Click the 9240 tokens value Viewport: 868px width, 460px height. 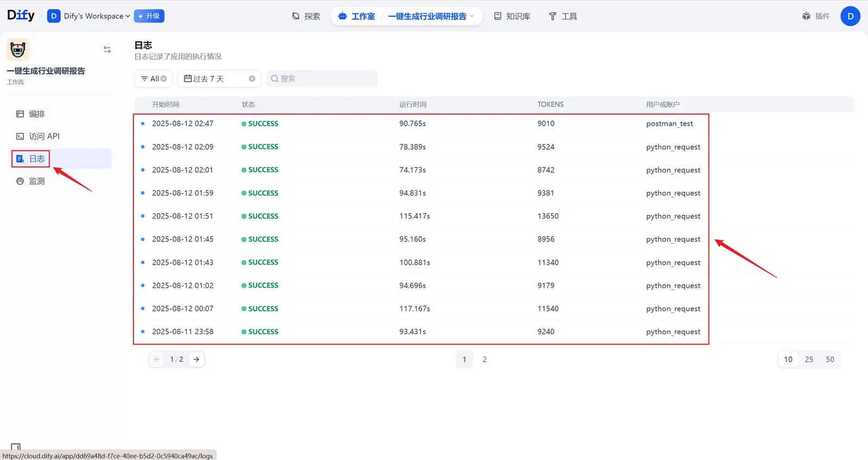click(546, 331)
